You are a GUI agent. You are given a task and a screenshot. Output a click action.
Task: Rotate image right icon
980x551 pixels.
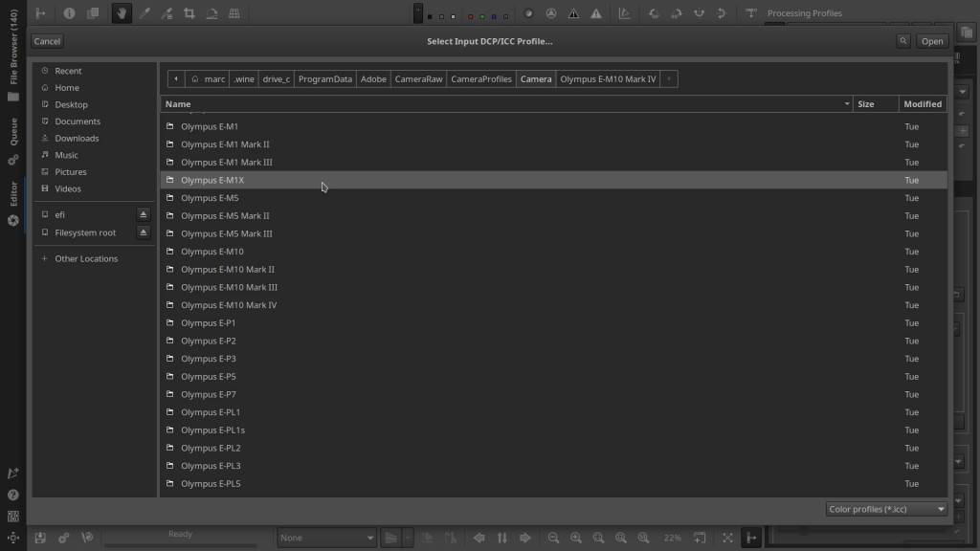click(677, 13)
